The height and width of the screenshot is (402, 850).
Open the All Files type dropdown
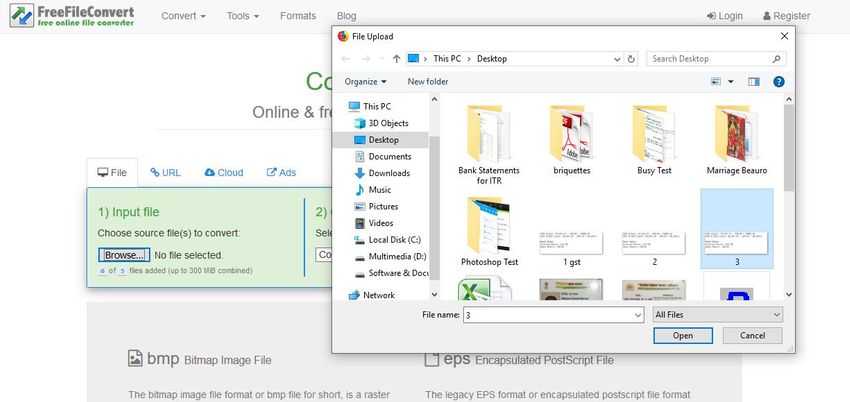click(x=716, y=314)
